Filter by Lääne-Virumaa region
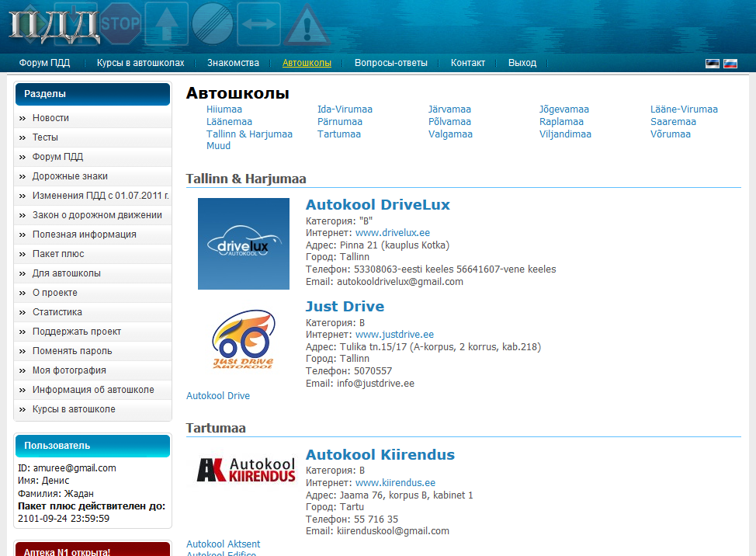 coord(684,109)
